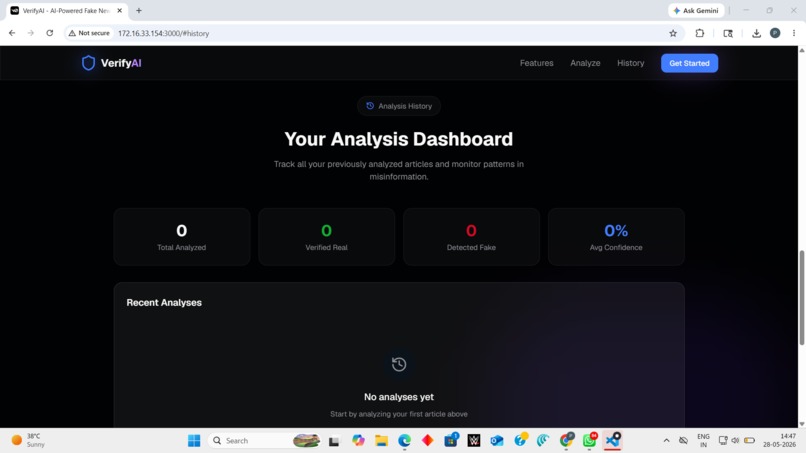Viewport: 806px width, 453px height.
Task: Click the address bar URL
Action: pos(163,33)
